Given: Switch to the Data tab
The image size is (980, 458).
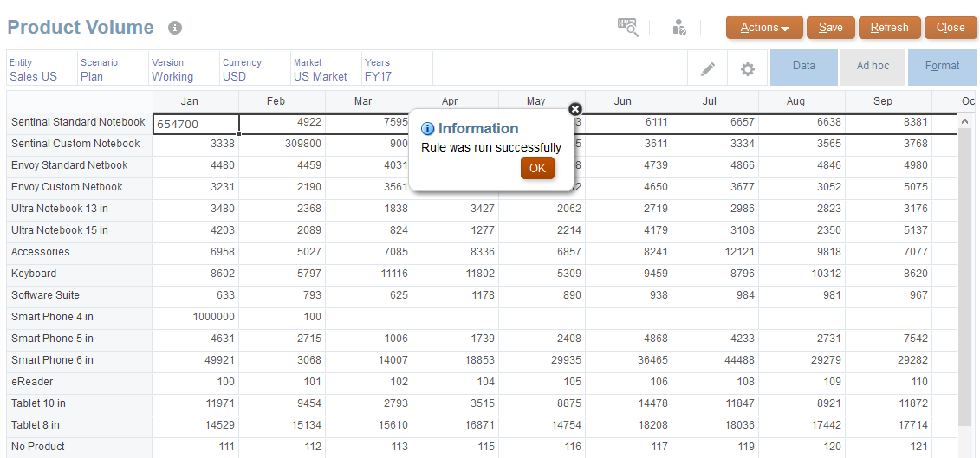Looking at the screenshot, I should point(803,67).
